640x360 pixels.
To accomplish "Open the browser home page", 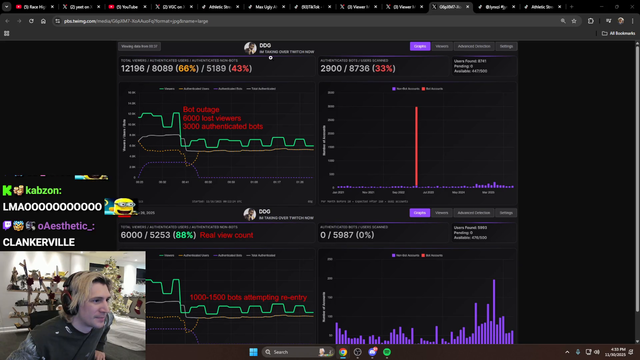I will point(43,21).
